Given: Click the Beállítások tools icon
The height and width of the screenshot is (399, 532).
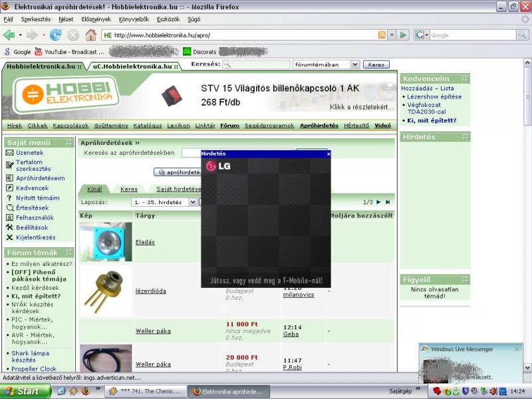Looking at the screenshot, I should click(x=9, y=227).
